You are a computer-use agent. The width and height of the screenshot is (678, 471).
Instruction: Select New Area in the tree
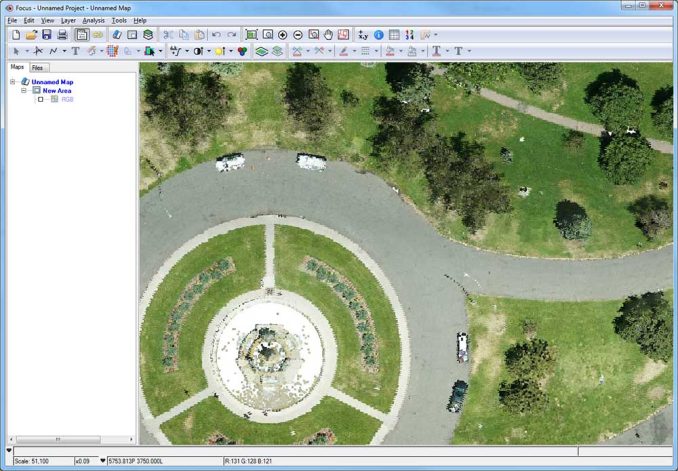coord(57,90)
